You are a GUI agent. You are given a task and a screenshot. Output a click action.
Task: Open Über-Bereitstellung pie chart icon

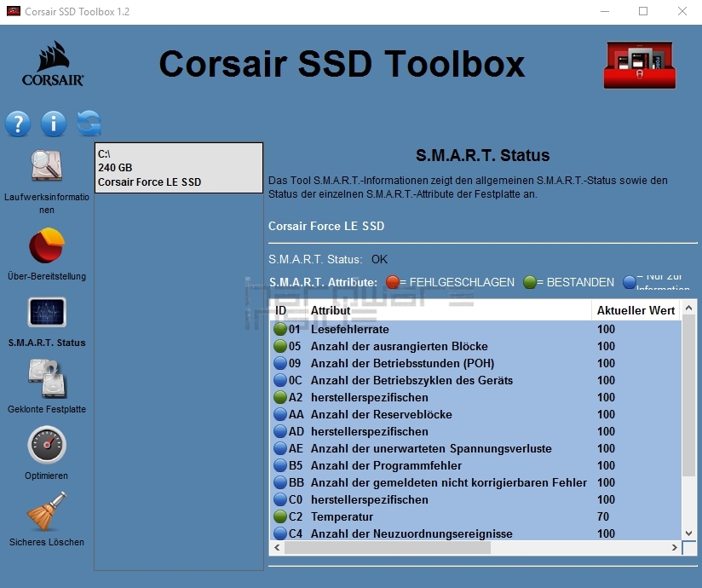(x=47, y=245)
